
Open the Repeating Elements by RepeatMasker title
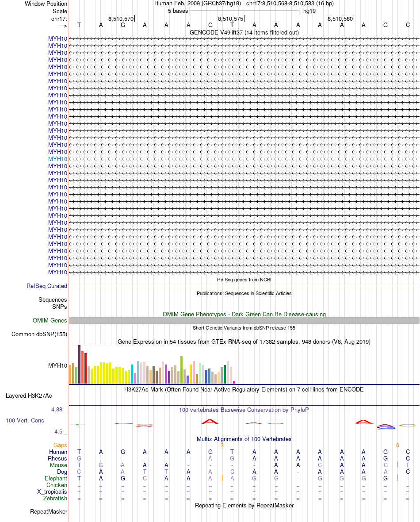(244, 505)
